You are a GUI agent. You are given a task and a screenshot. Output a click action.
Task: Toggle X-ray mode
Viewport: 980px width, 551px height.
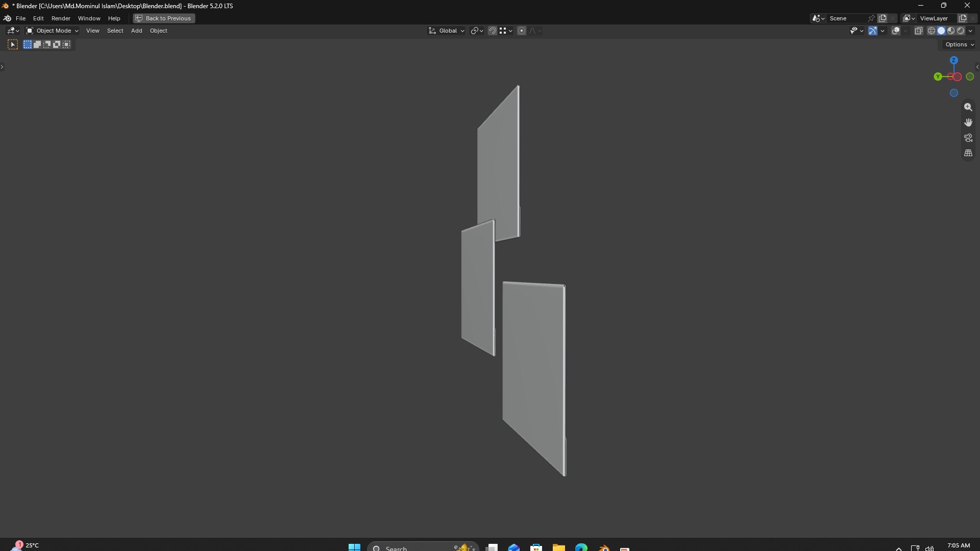pos(918,31)
